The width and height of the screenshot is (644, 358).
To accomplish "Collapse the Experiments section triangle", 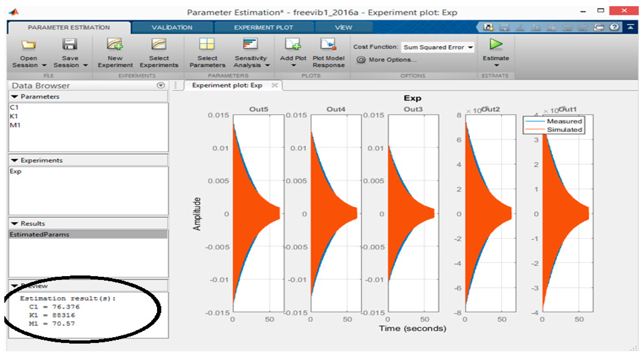I will [x=15, y=160].
